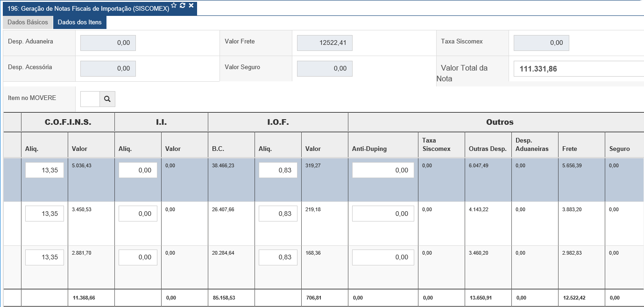Click B.C. value 26.407,66
This screenshot has height=307, width=644.
click(223, 209)
